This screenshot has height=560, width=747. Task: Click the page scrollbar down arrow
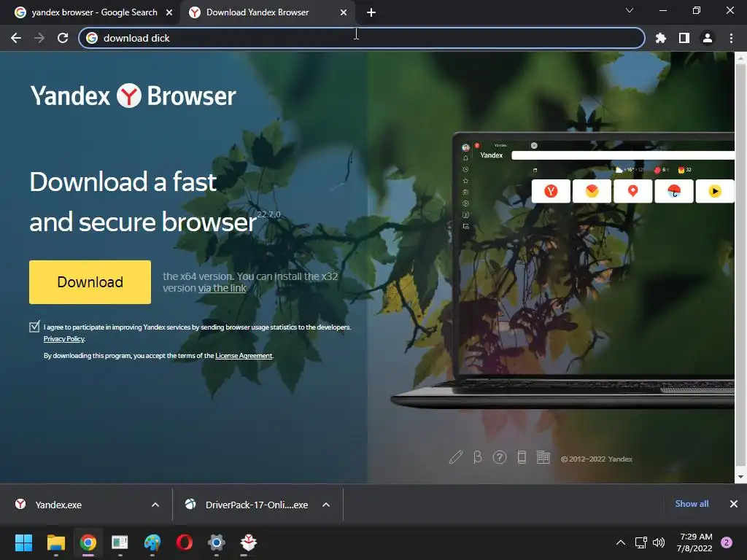pos(741,477)
